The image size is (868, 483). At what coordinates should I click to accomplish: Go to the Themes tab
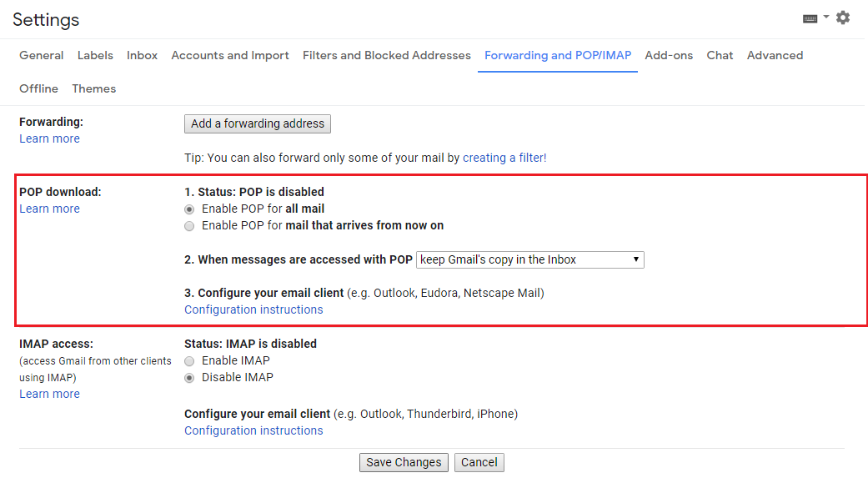click(x=93, y=88)
